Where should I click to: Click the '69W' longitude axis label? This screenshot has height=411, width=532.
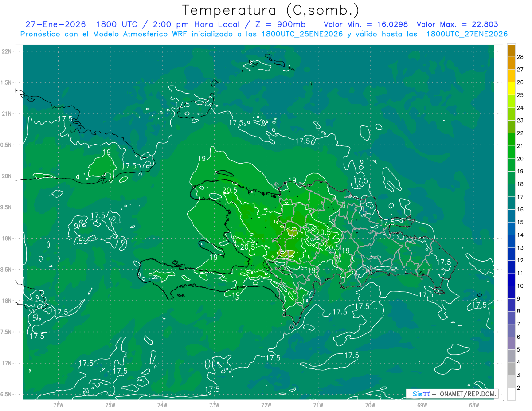click(422, 405)
